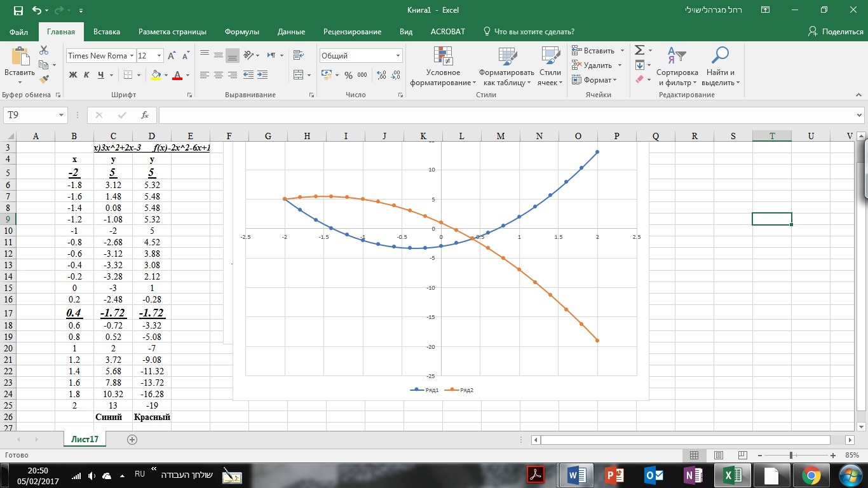Open the Файл tab
The image size is (868, 488).
pyautogui.click(x=19, y=32)
